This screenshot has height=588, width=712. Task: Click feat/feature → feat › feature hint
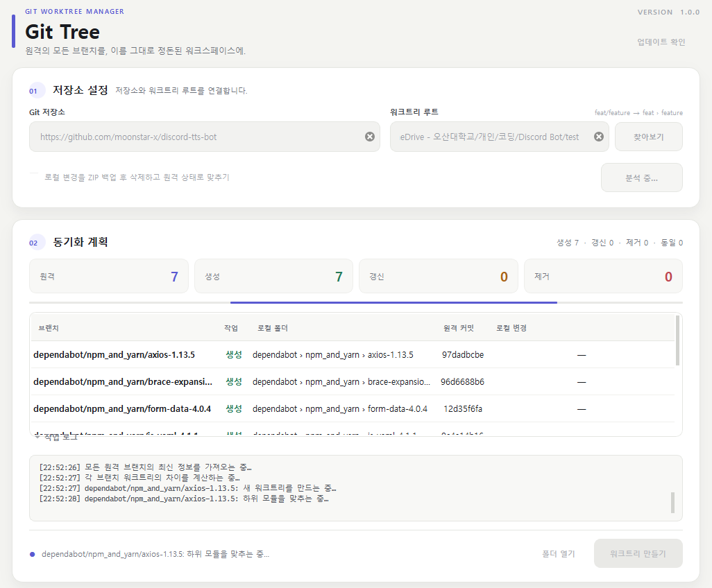tap(638, 112)
